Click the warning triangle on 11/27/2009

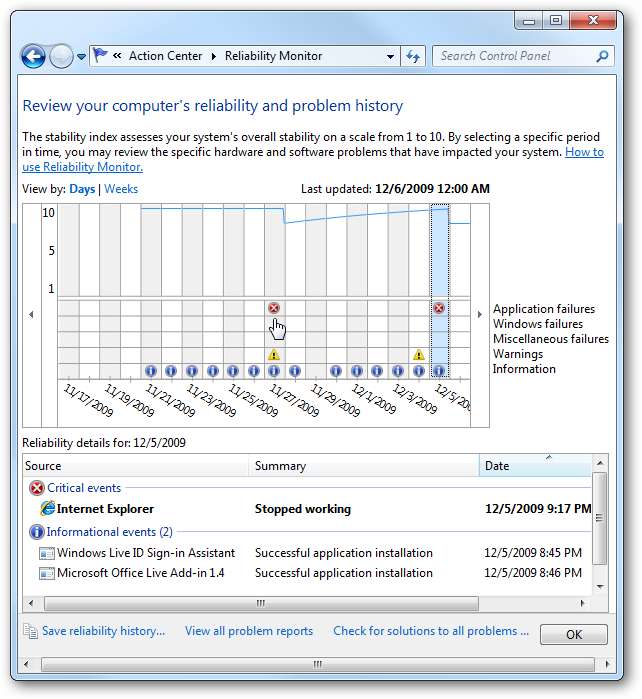coord(274,355)
